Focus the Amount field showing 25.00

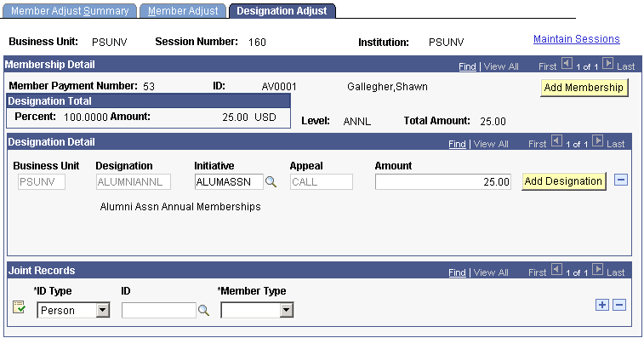click(x=442, y=181)
